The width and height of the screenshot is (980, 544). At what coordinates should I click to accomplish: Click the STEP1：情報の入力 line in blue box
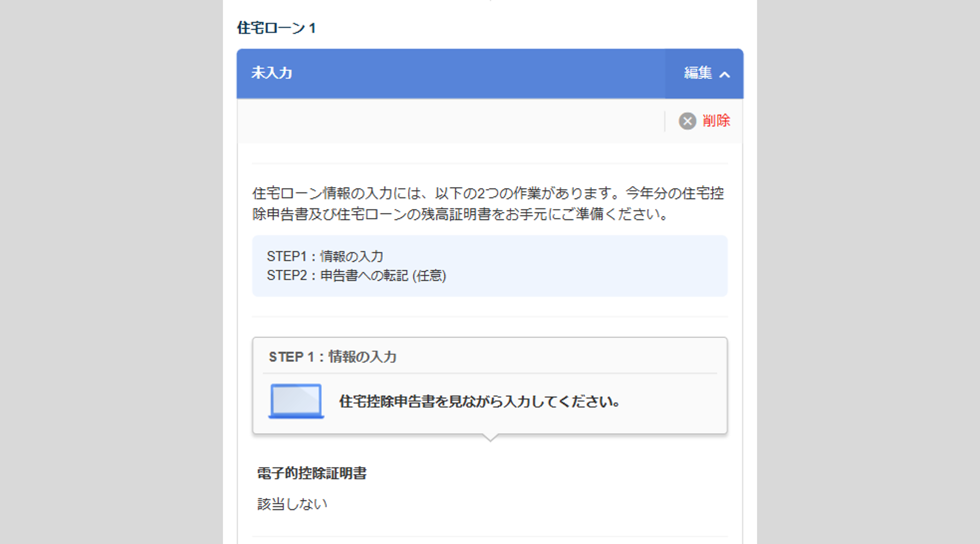tap(324, 256)
